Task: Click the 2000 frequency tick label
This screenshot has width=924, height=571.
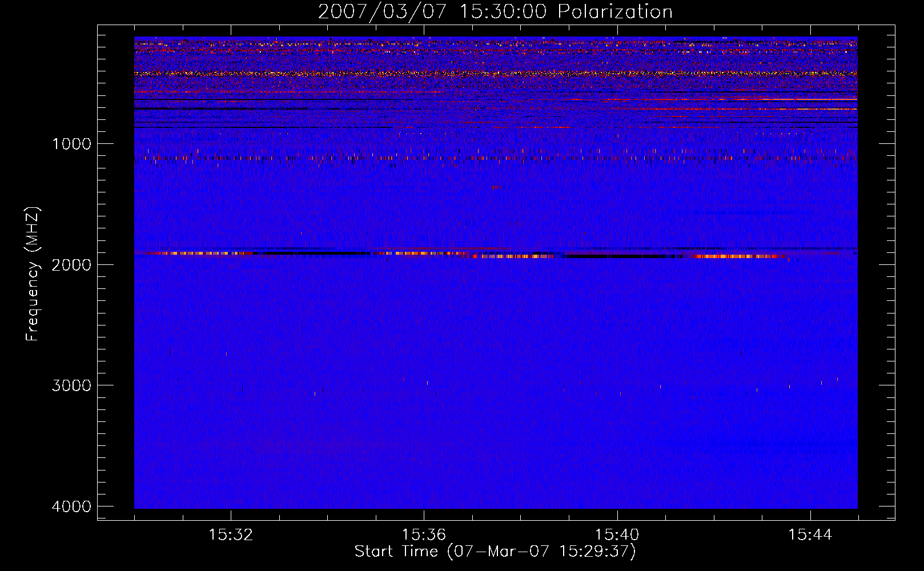Action: pyautogui.click(x=71, y=264)
